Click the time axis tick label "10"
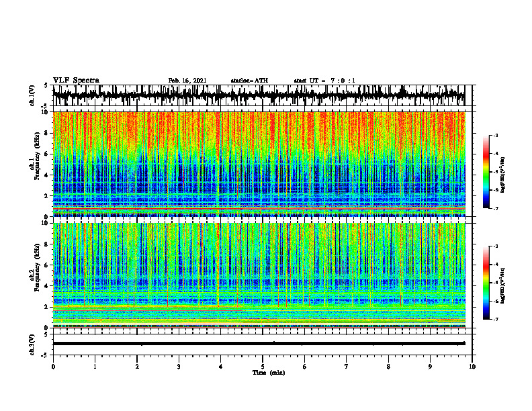 [x=472, y=367]
